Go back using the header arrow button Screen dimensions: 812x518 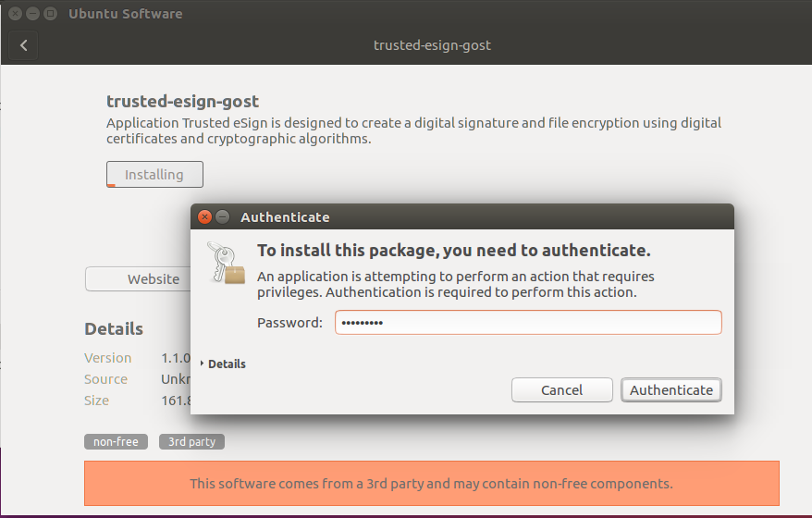(x=24, y=45)
